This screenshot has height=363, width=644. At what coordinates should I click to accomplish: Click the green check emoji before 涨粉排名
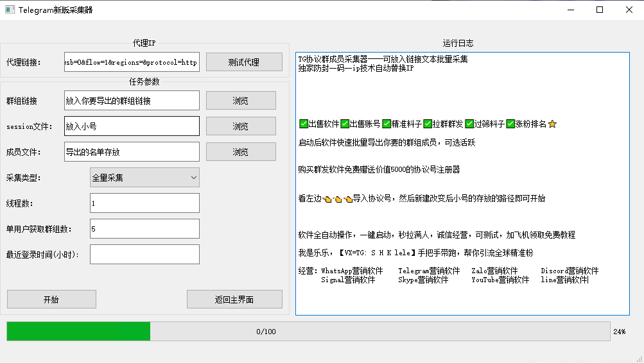(510, 124)
